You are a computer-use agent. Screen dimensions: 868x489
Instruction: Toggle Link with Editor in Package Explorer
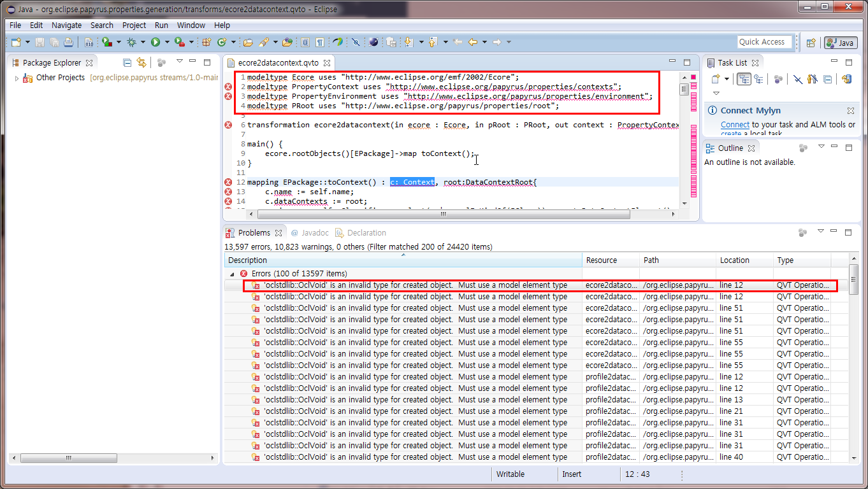coord(141,62)
